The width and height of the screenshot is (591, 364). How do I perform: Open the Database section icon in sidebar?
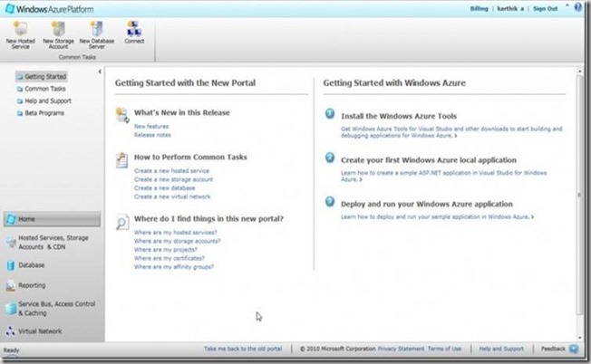coord(10,265)
